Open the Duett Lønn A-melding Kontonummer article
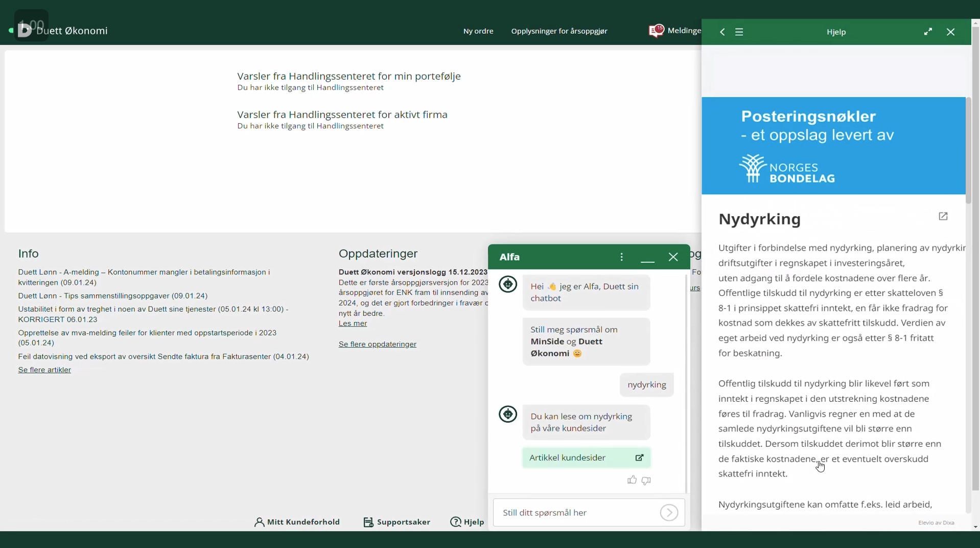The image size is (980, 548). pos(144,277)
